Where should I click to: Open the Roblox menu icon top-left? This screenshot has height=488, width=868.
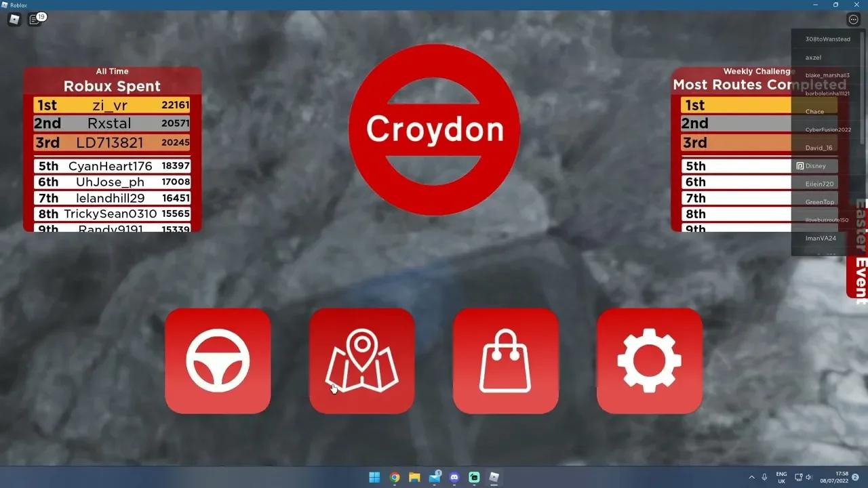point(14,19)
